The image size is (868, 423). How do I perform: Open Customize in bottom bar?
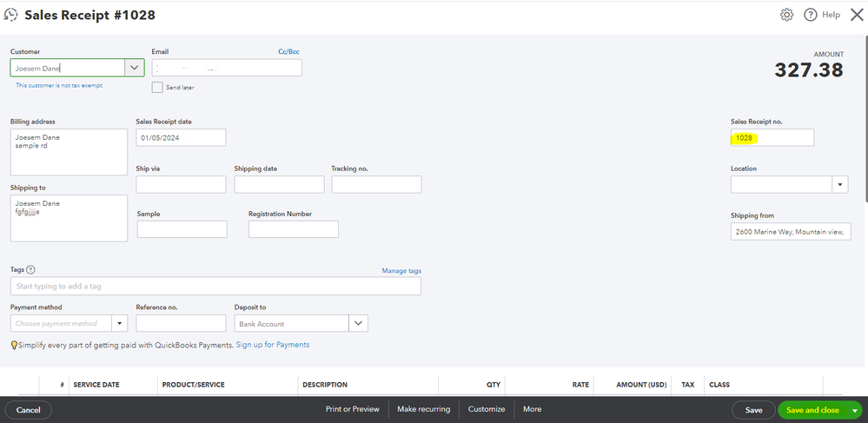click(x=487, y=409)
